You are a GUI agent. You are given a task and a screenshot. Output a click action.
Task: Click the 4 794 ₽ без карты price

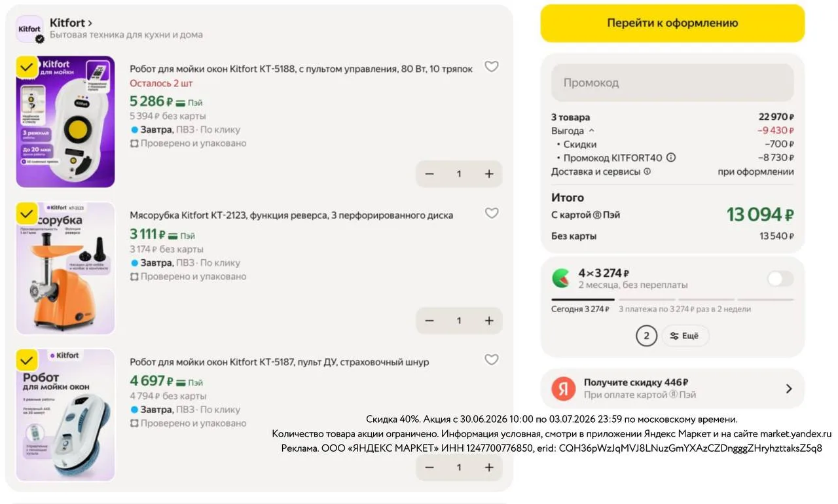[x=168, y=396]
